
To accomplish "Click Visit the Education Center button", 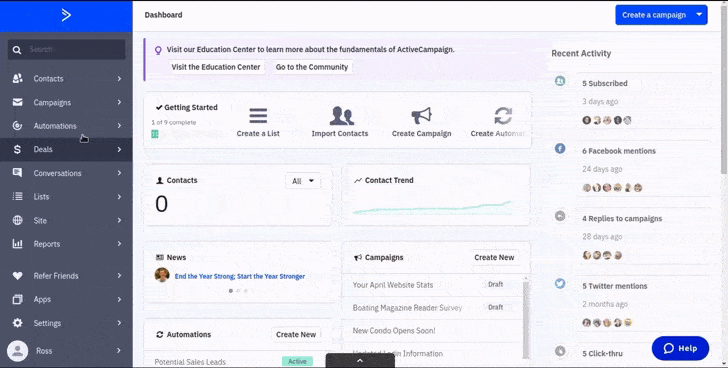I will pyautogui.click(x=216, y=67).
